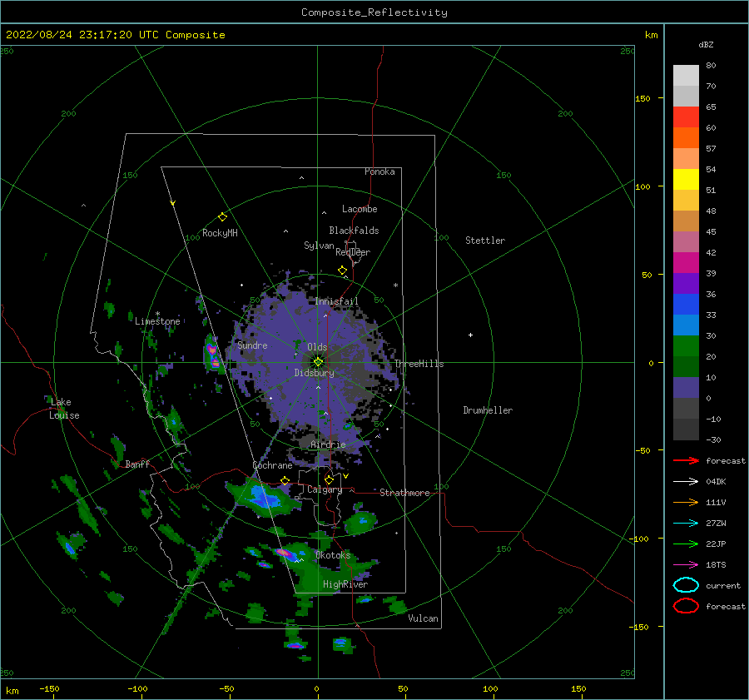The image size is (749, 700).
Task: Click the Limestone label
Action: 157,321
